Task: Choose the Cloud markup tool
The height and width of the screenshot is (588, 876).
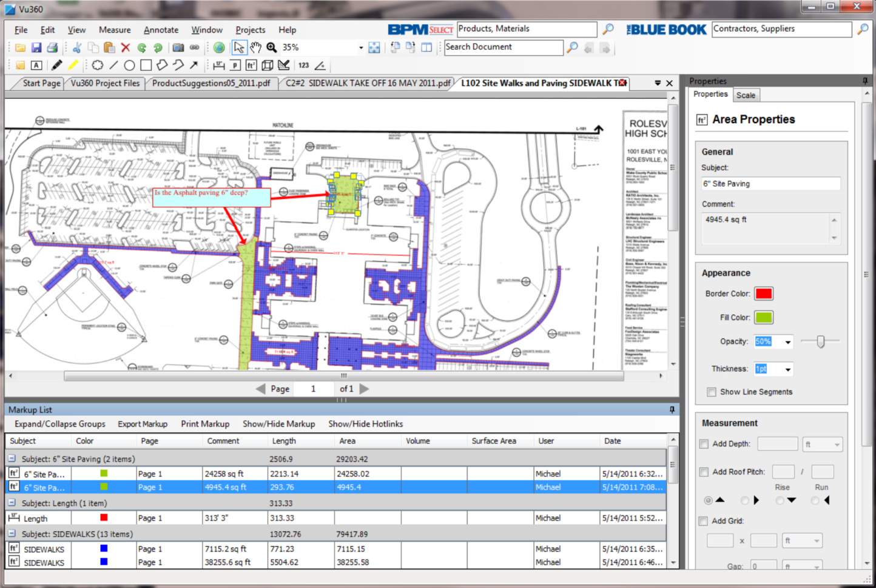Action: click(x=98, y=65)
